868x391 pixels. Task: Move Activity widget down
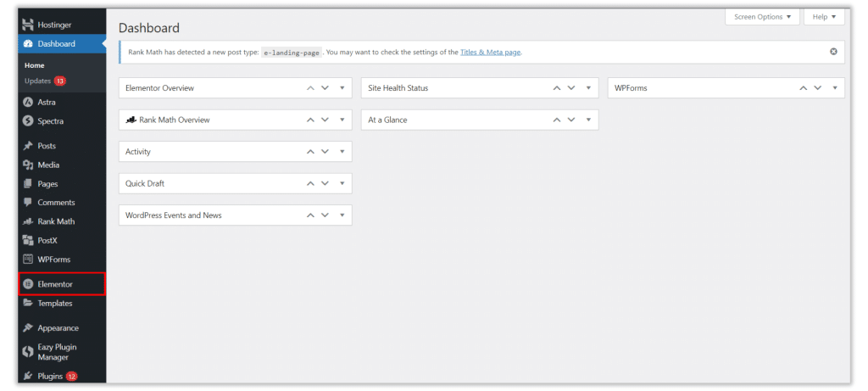coord(325,152)
